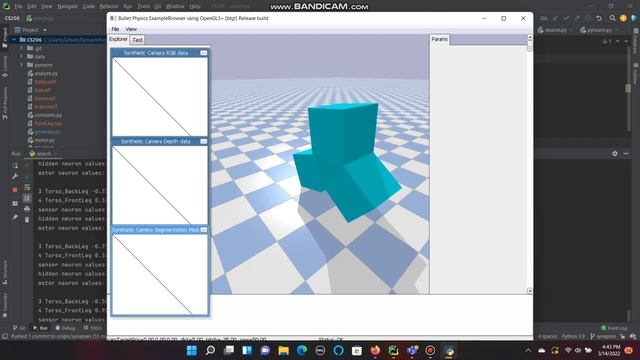Click Git update project arrow in PyCharm toolbar

pyautogui.click(x=555, y=18)
